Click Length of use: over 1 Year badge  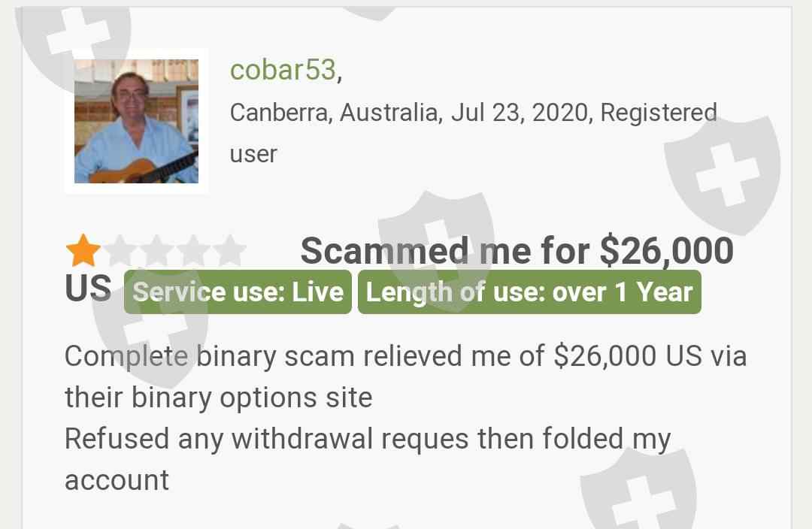(x=529, y=292)
